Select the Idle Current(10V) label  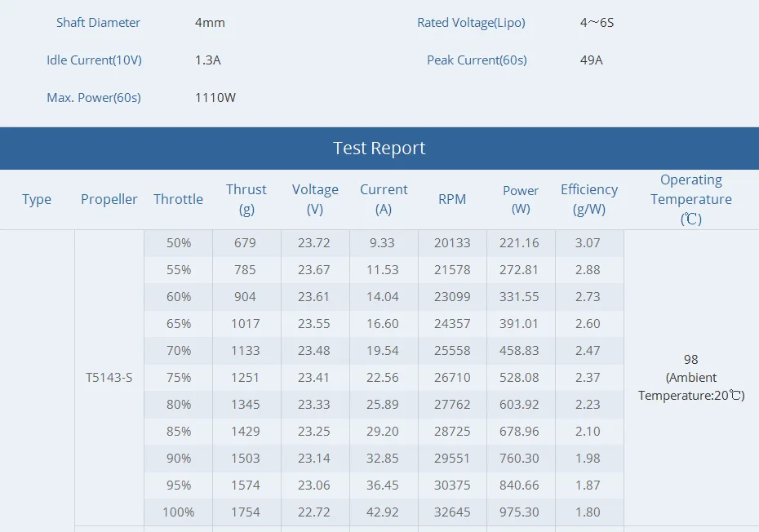(94, 60)
